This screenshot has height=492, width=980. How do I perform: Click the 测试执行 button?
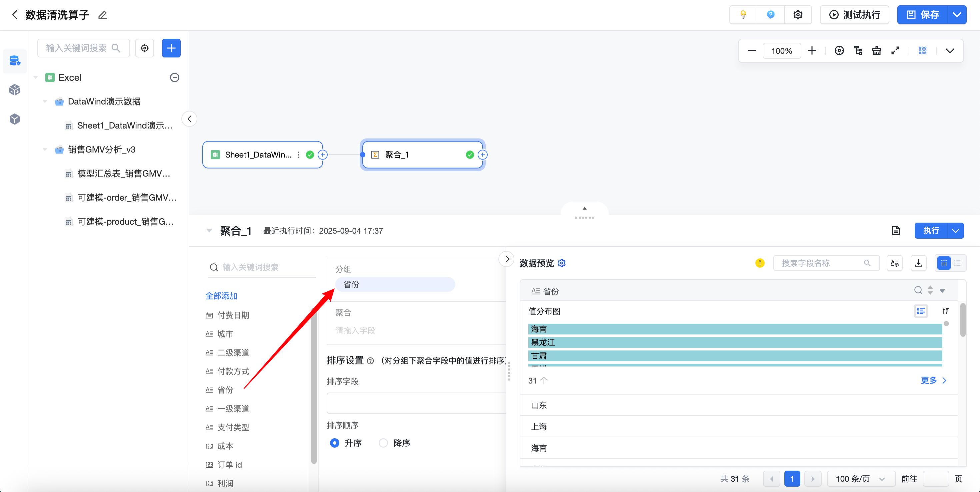coord(854,15)
